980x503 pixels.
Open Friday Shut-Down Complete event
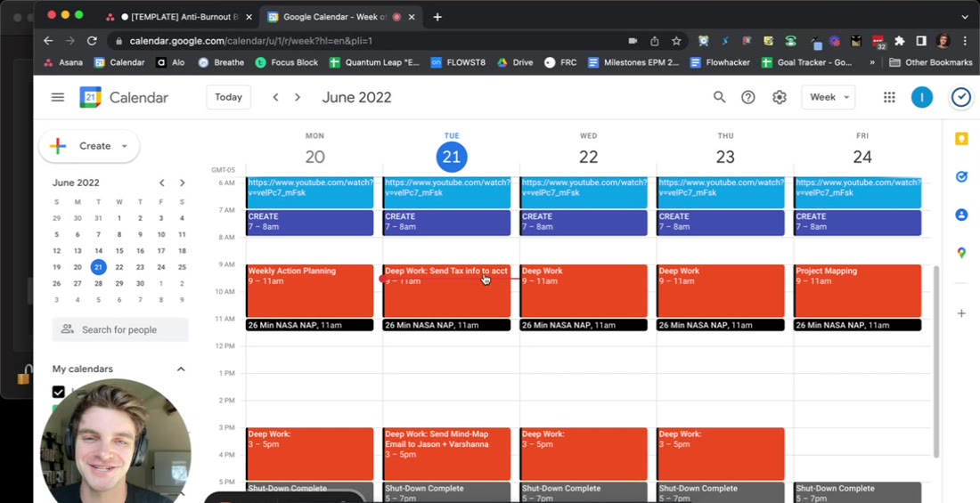point(857,492)
